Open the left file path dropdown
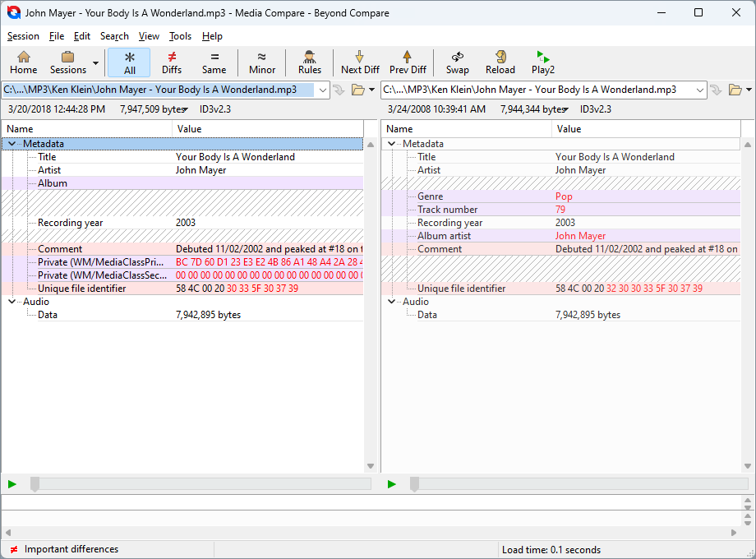 point(323,90)
